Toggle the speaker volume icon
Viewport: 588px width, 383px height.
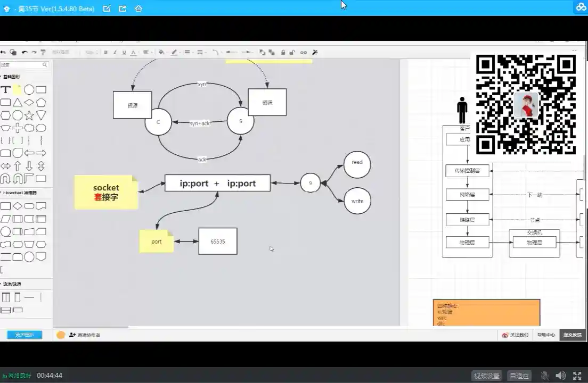coord(561,376)
